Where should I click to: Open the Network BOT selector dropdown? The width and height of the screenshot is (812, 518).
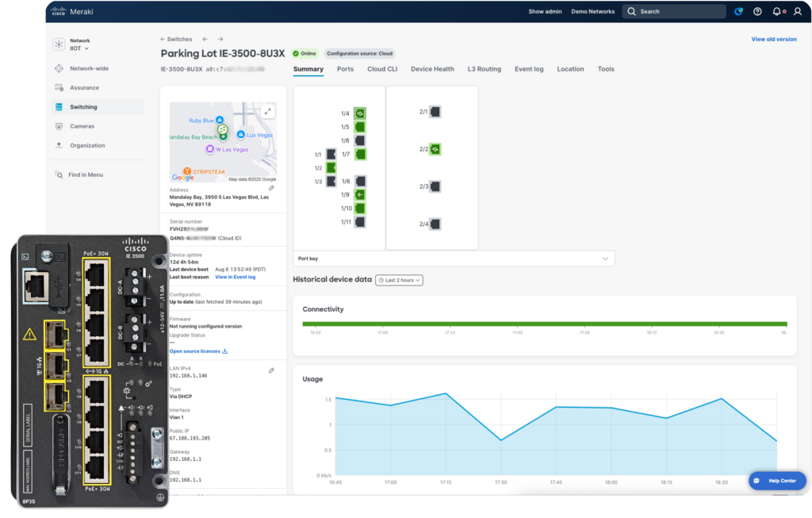pos(79,48)
